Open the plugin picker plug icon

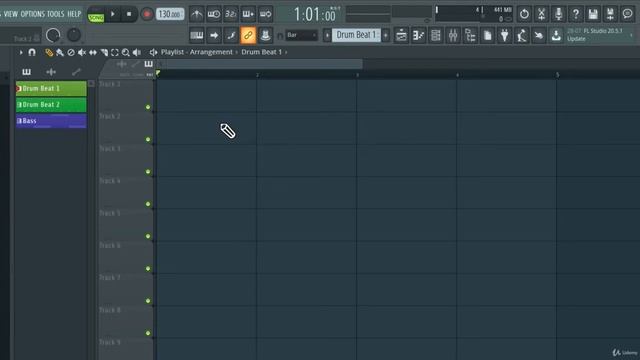point(504,36)
